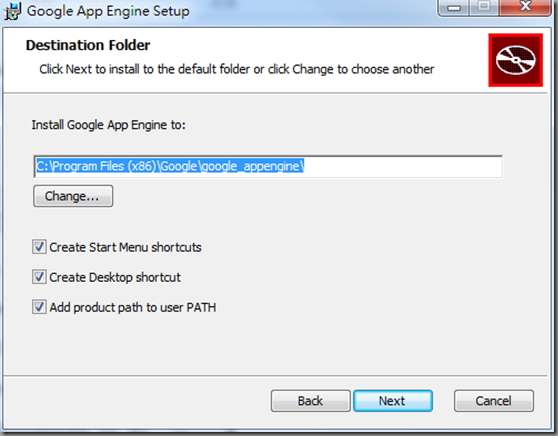Disable Add product path to user PATH

[x=39, y=307]
